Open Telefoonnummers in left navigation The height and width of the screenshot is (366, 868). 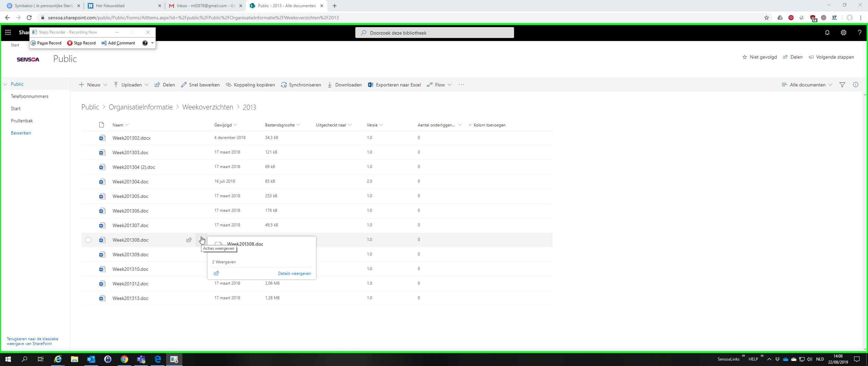click(30, 96)
